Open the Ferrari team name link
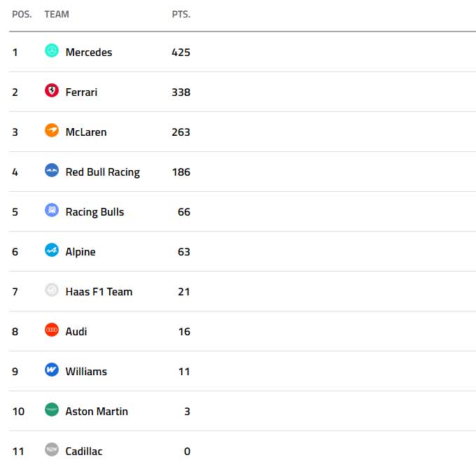 (x=81, y=92)
